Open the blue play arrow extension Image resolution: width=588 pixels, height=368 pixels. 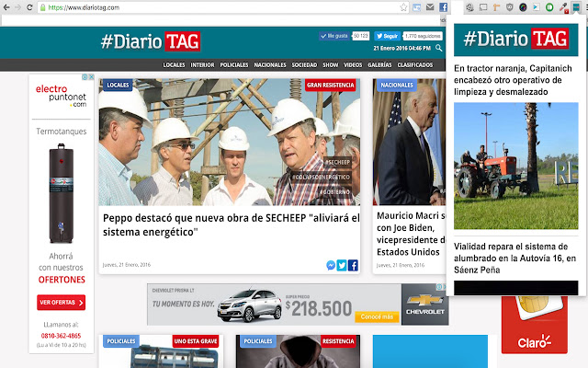[x=537, y=7]
